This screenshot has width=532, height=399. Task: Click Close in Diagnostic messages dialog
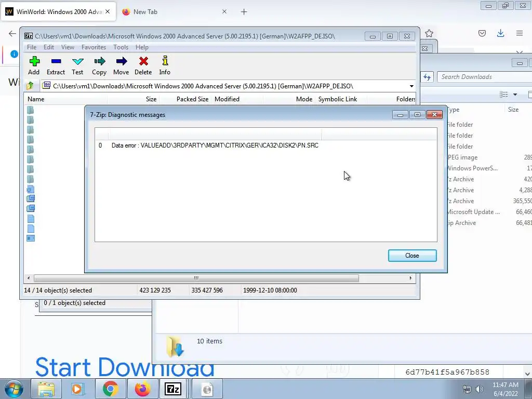(x=412, y=256)
